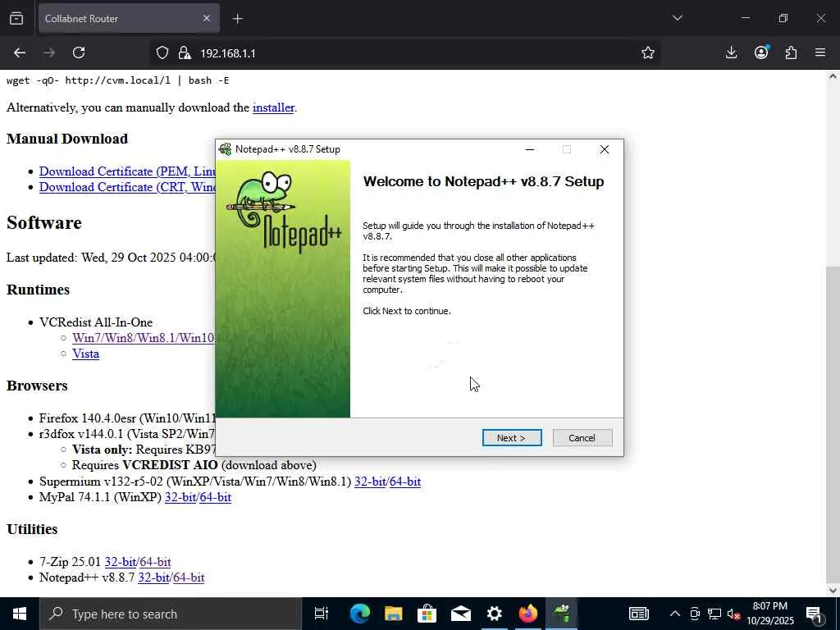Click Next in Notepad++ setup
The width and height of the screenshot is (840, 630).
tap(512, 438)
